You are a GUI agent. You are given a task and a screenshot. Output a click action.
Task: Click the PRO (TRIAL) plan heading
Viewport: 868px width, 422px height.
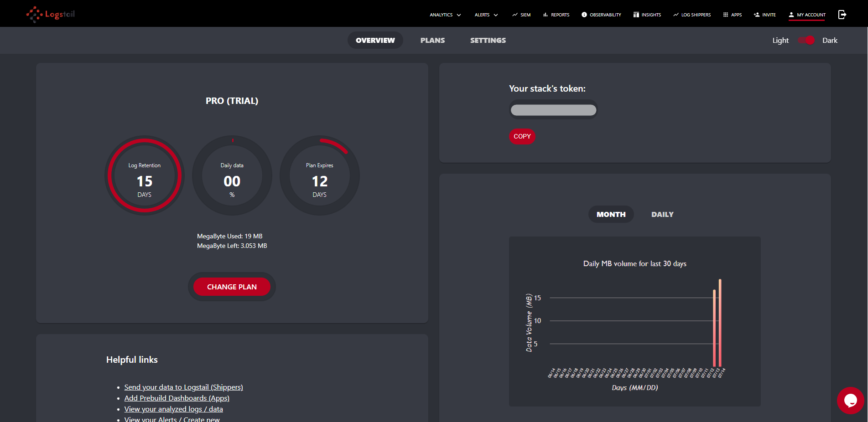point(232,101)
